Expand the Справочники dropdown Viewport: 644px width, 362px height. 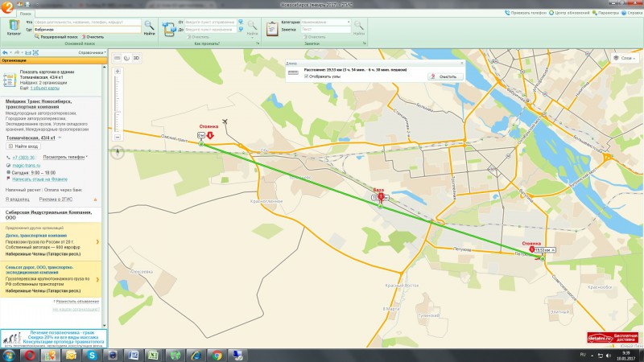coord(90,52)
